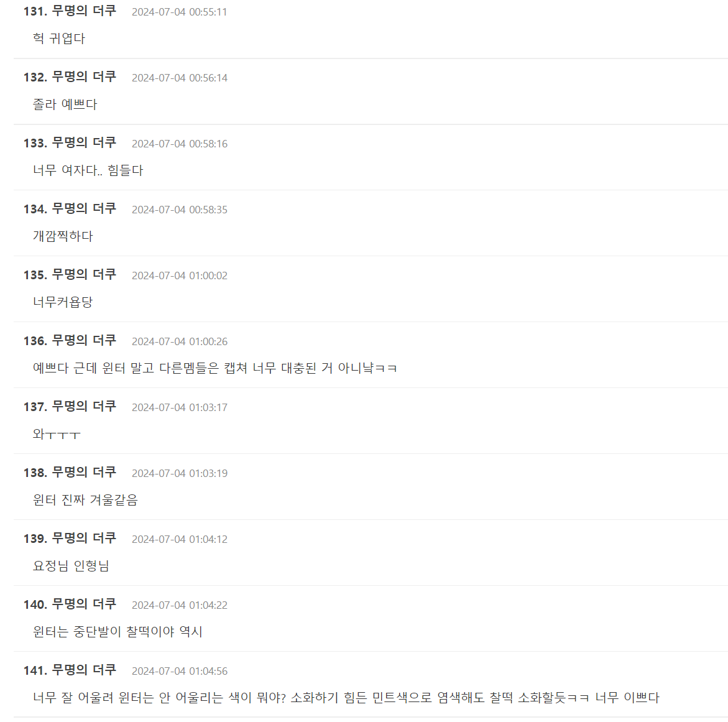Click comment text '너무커욥당'

coord(63,302)
